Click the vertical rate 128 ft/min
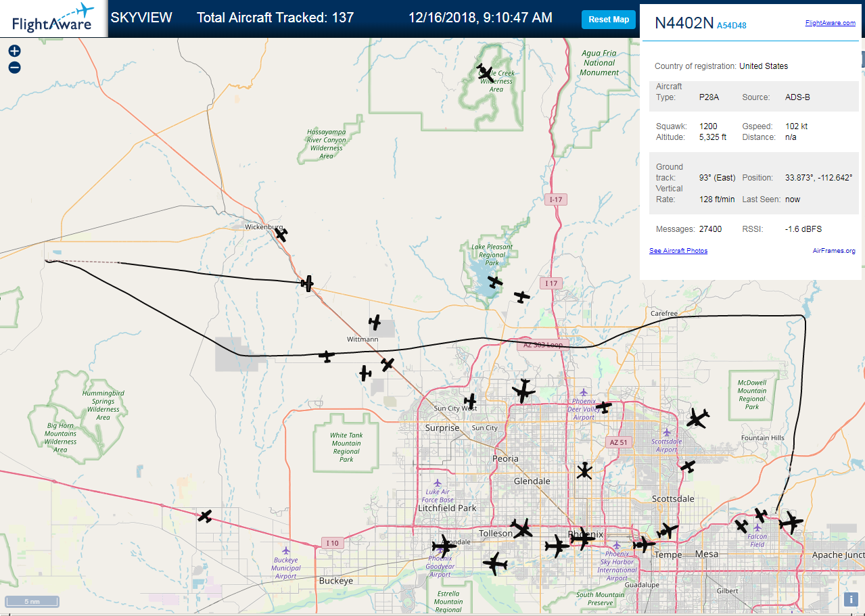 coord(717,199)
